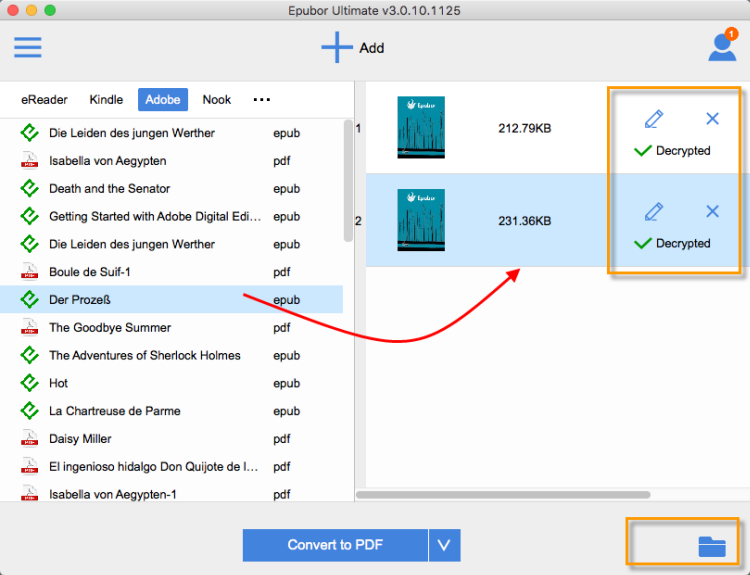750x575 pixels.
Task: Click pdf icon of Isabella von Aegypten
Action: coord(30,161)
